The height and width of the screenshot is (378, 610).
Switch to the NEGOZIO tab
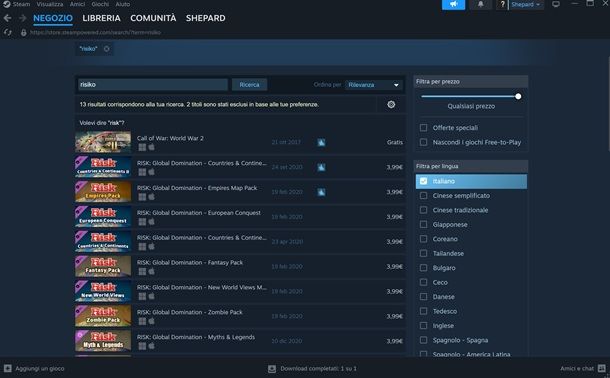click(53, 18)
